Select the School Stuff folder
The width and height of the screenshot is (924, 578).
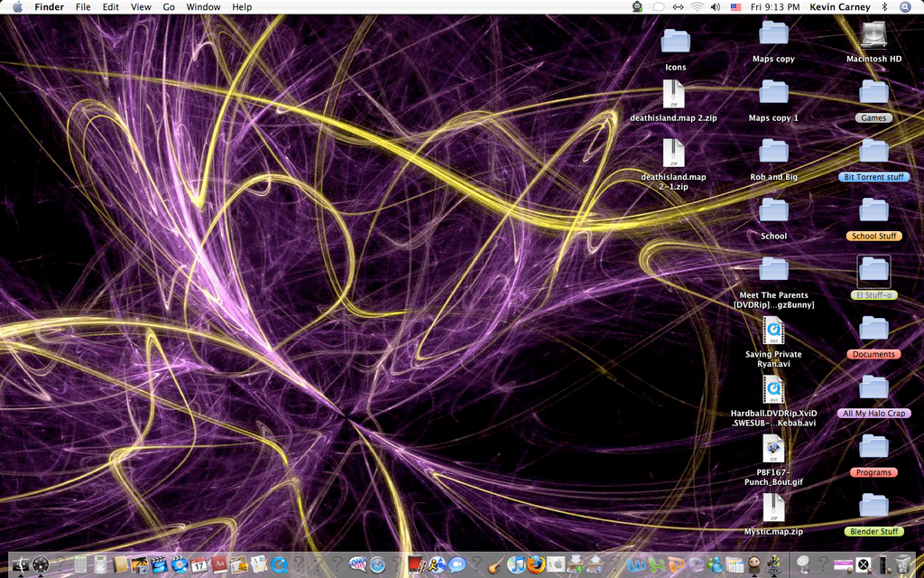[x=873, y=210]
